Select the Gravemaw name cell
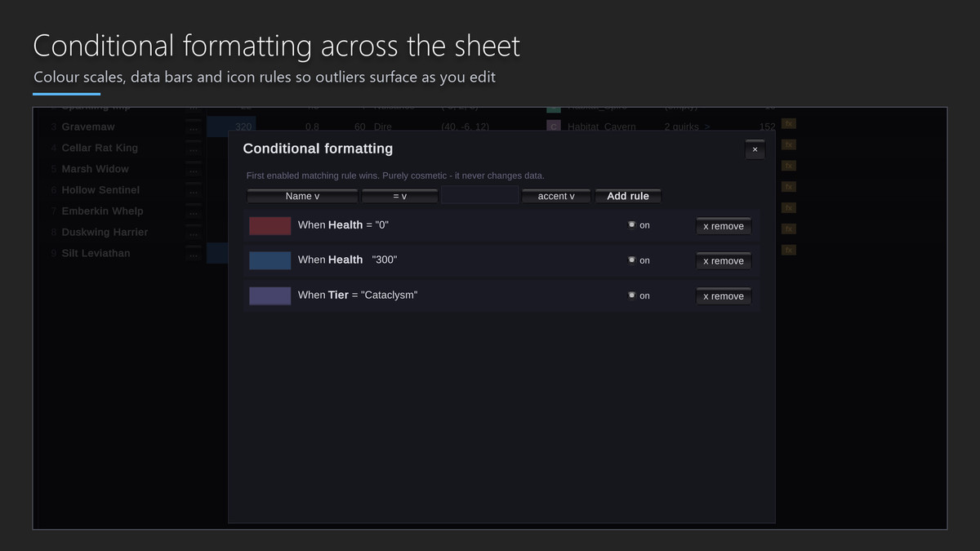 [88, 127]
